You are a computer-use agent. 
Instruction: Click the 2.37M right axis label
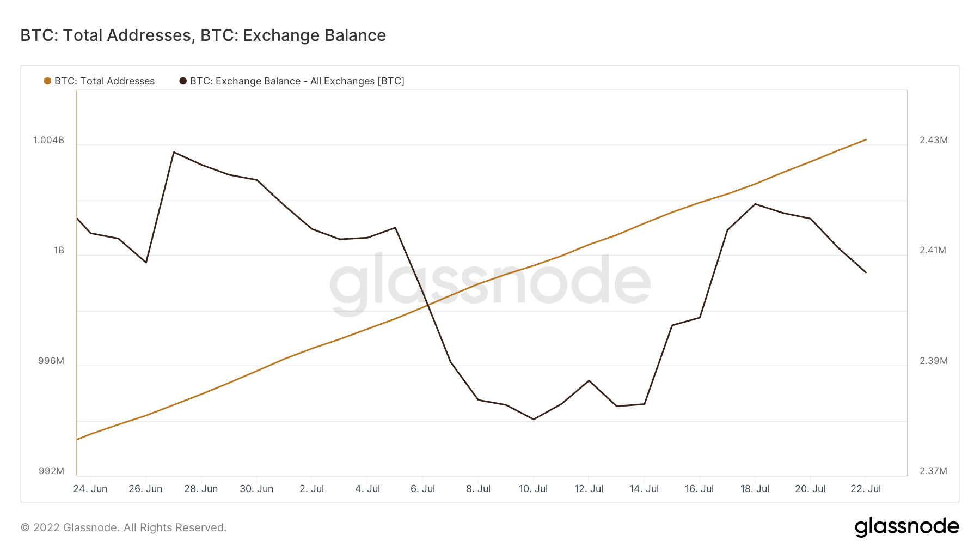point(933,471)
